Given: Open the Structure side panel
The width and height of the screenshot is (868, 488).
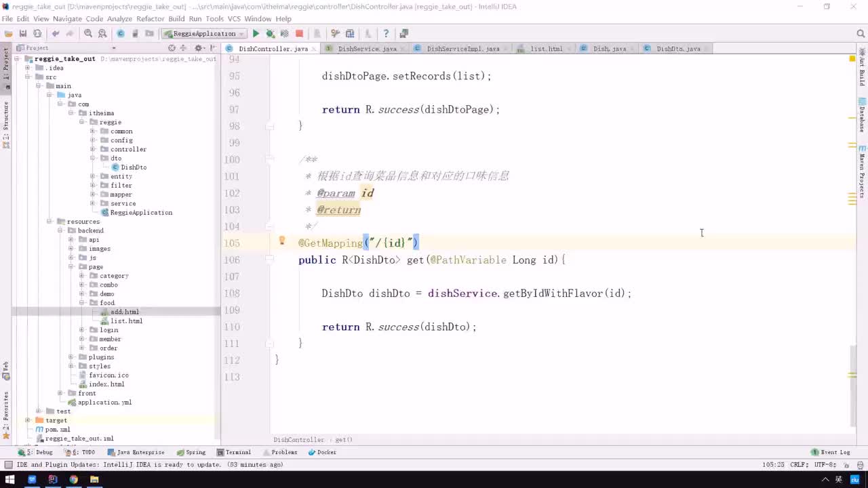Looking at the screenshot, I should [6, 125].
